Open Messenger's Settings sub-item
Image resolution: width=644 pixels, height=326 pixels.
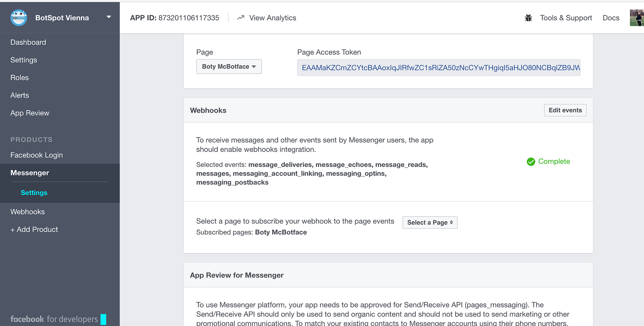[34, 193]
